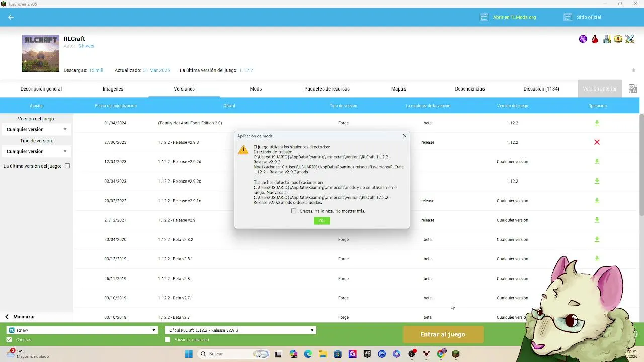Open author Shivaxi's link
This screenshot has height=362, width=644.
click(86, 46)
